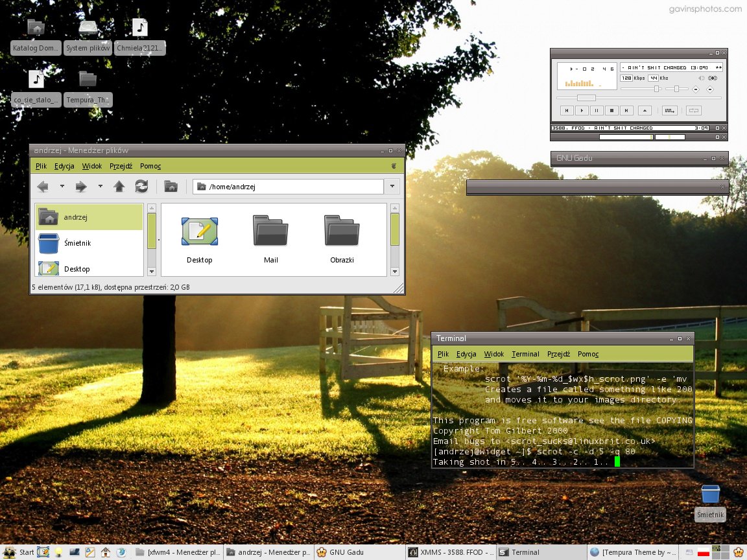Go to home folder via toolbar icon

point(171,186)
